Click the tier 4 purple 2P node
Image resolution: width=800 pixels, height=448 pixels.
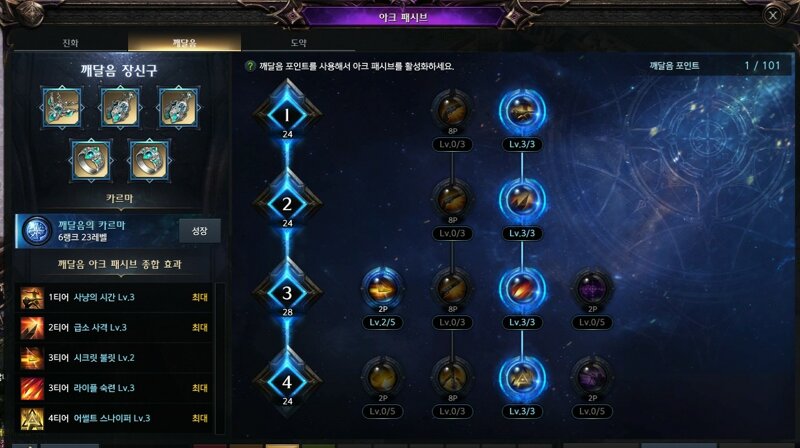tap(592, 378)
